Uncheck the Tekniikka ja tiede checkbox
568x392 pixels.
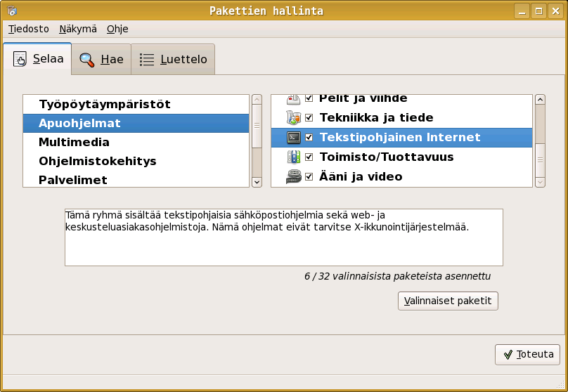coord(309,118)
